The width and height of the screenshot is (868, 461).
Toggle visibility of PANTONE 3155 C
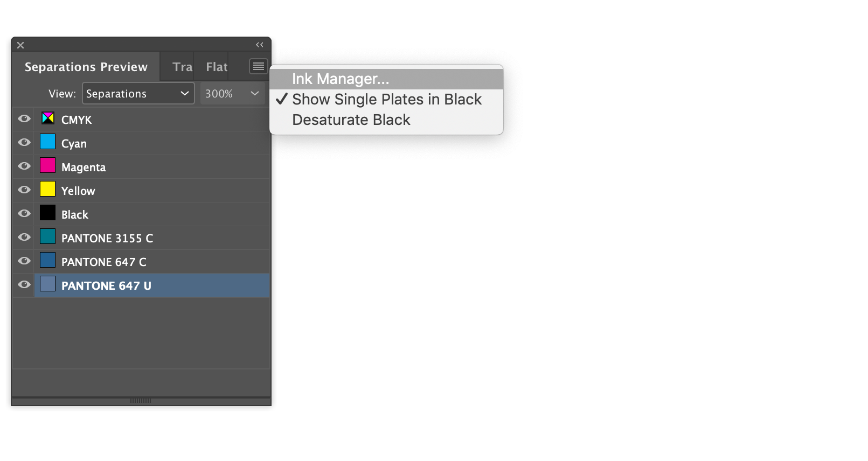(x=24, y=237)
